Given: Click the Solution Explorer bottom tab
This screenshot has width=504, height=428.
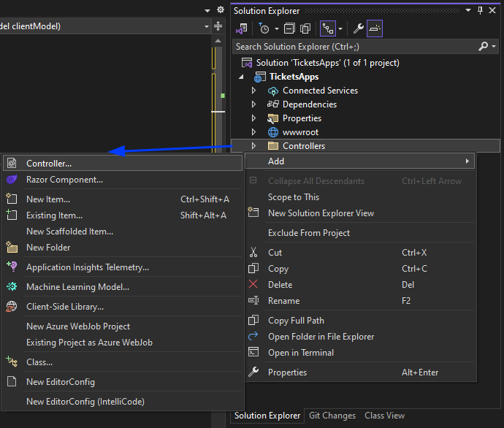Looking at the screenshot, I should click(267, 416).
